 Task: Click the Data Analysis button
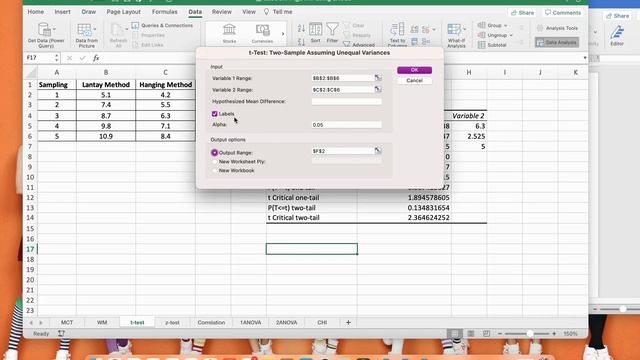coord(557,42)
